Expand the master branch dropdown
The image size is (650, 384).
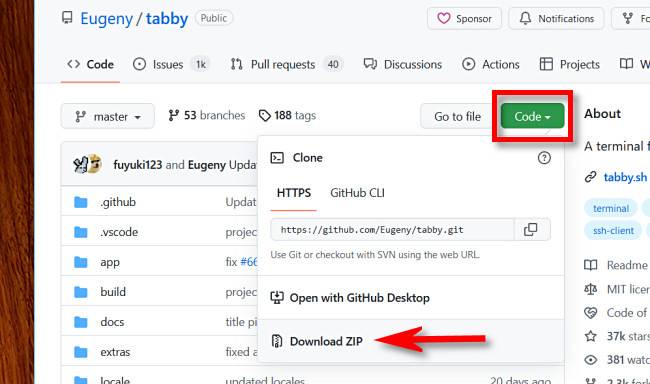pos(108,117)
